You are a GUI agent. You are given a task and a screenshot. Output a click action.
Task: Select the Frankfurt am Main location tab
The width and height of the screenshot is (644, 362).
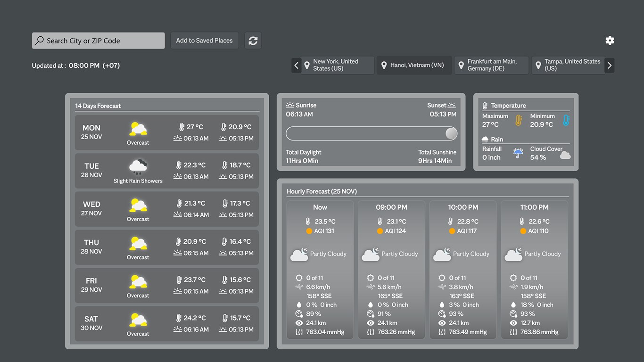pyautogui.click(x=491, y=65)
